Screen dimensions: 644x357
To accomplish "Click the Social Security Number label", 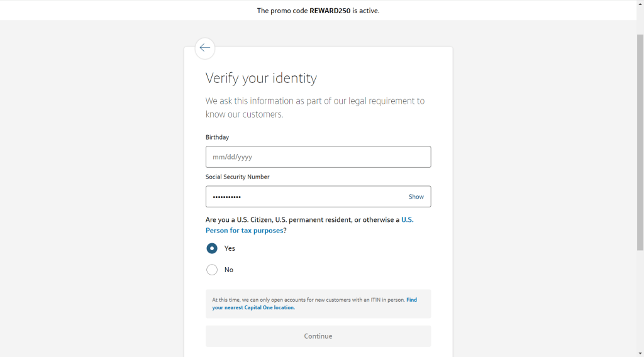I will tap(237, 177).
